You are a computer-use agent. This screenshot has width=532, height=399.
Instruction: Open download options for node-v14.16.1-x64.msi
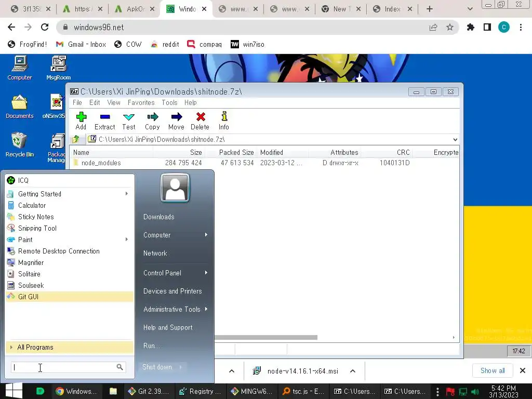(353, 371)
